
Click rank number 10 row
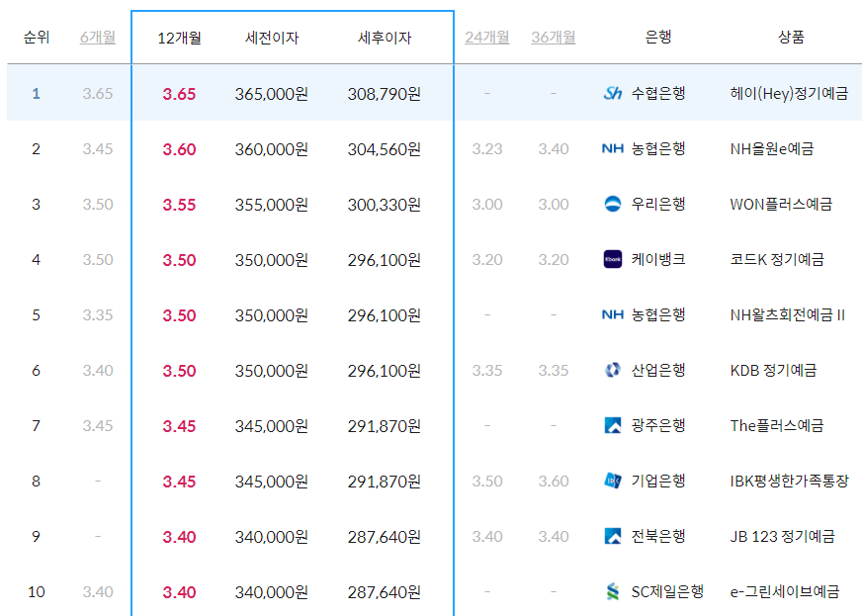tap(37, 592)
